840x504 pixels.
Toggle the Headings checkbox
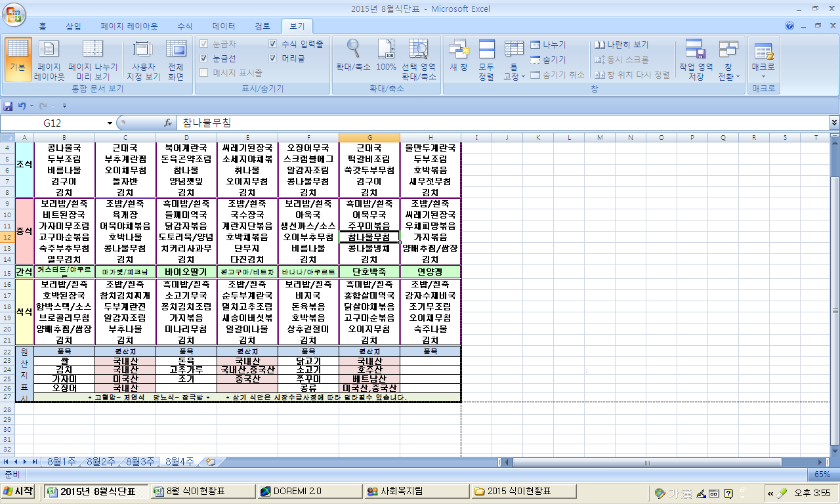(x=273, y=58)
